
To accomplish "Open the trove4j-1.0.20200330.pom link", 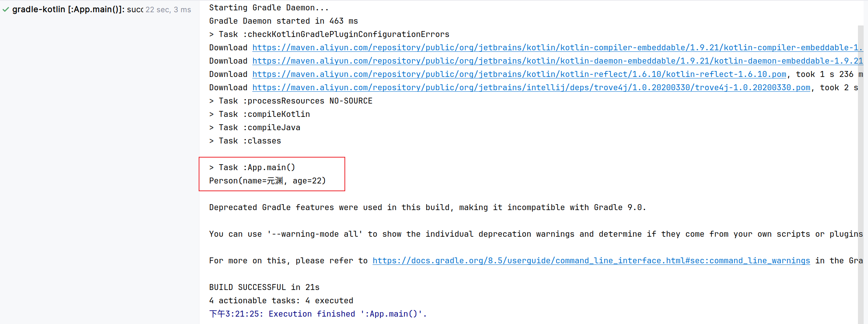I will (531, 88).
